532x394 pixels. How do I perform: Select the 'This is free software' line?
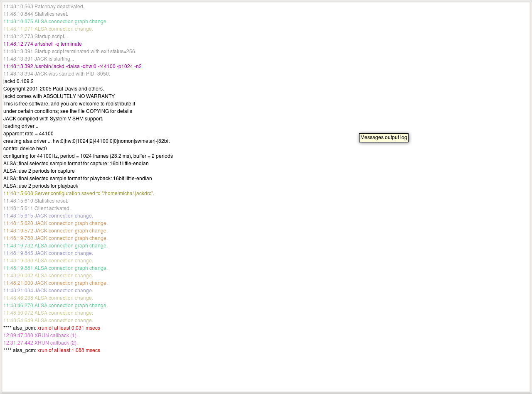69,104
